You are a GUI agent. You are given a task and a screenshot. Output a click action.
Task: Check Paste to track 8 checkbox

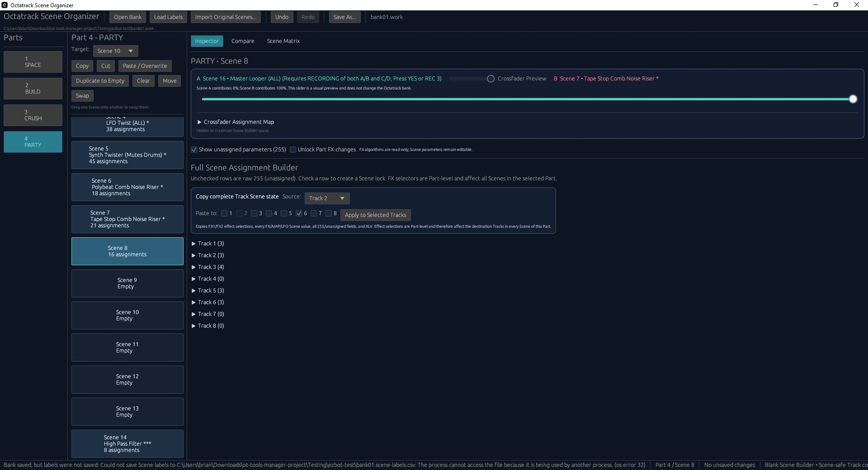point(329,213)
